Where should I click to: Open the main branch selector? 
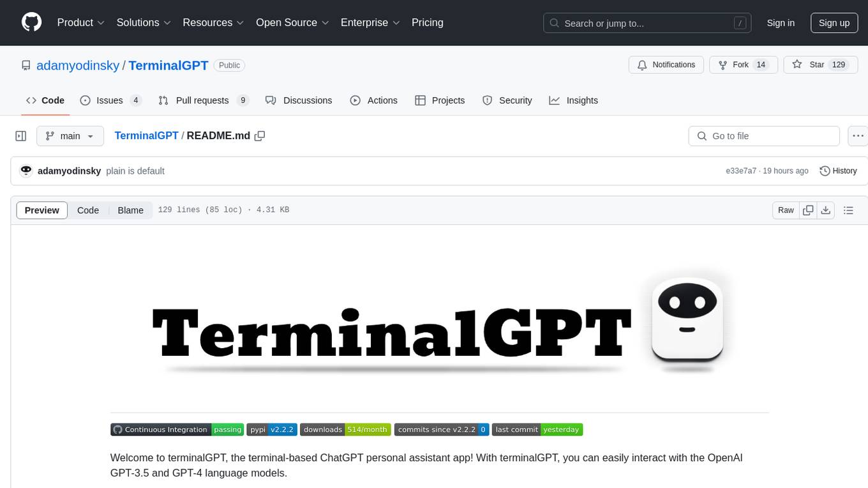point(70,136)
